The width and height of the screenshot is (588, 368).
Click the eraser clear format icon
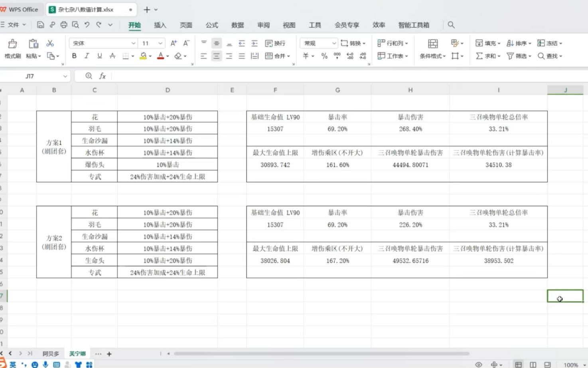[x=178, y=56]
